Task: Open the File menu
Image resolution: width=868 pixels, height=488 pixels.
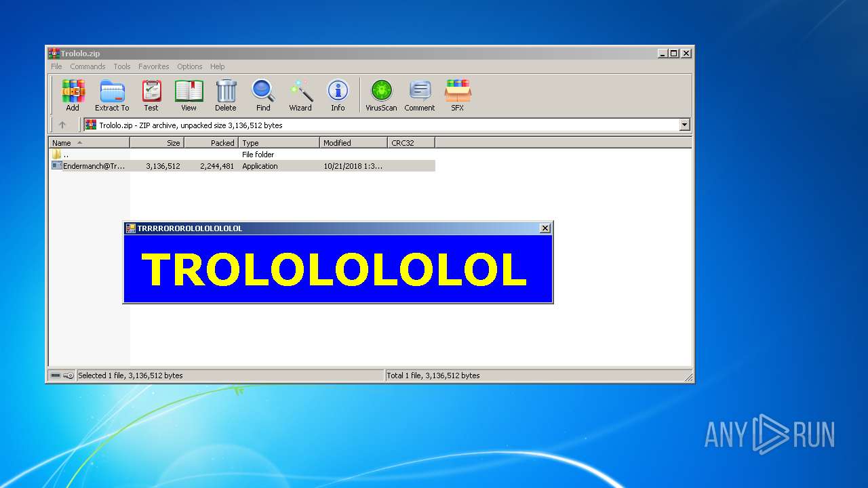Action: click(x=56, y=66)
